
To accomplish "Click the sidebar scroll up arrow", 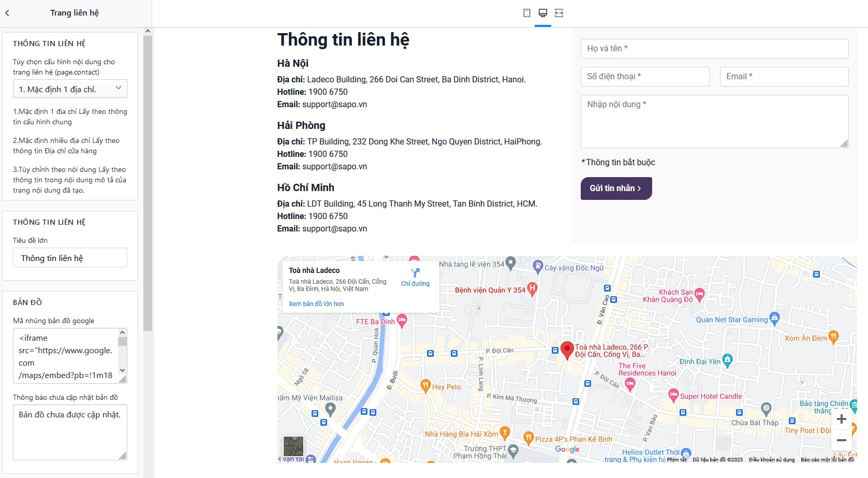I will [148, 32].
